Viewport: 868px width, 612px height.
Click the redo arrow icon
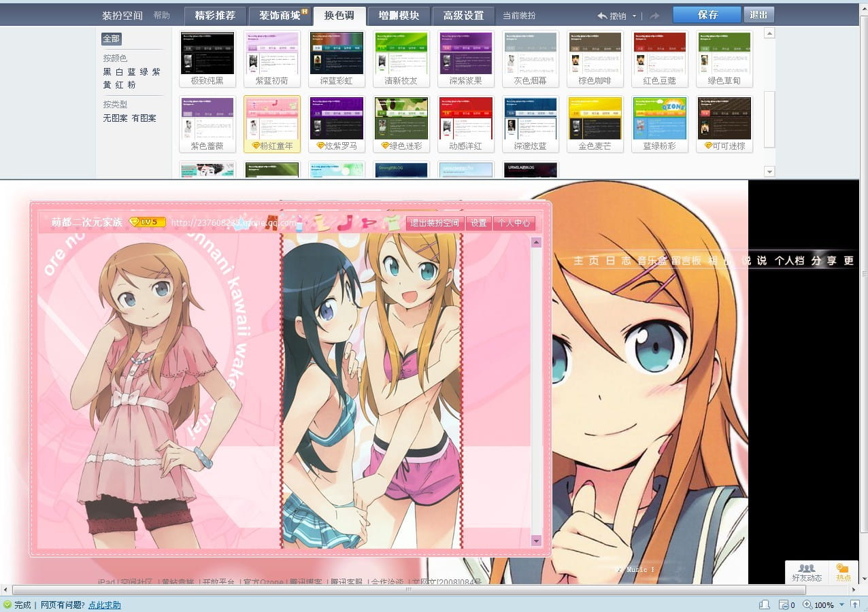pos(654,16)
